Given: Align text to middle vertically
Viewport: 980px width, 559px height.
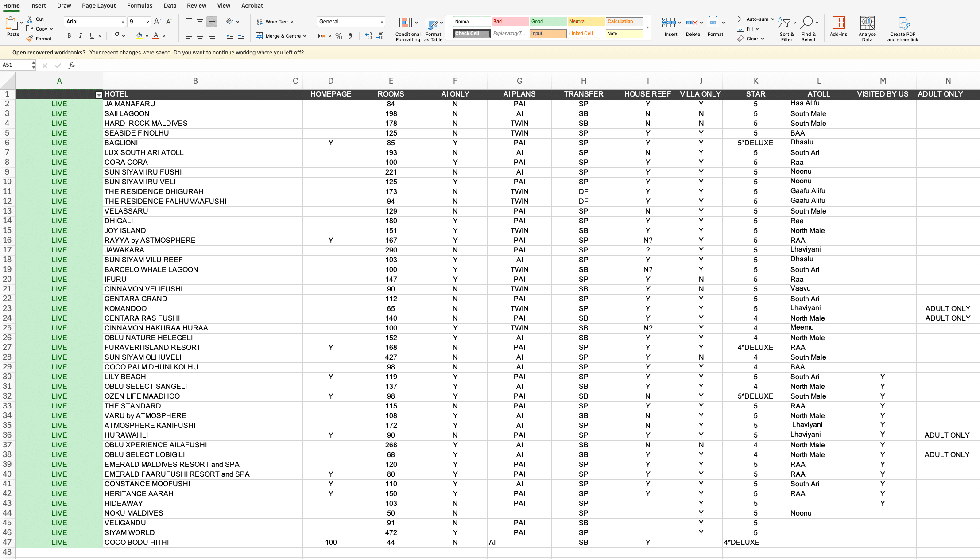Looking at the screenshot, I should tap(200, 21).
